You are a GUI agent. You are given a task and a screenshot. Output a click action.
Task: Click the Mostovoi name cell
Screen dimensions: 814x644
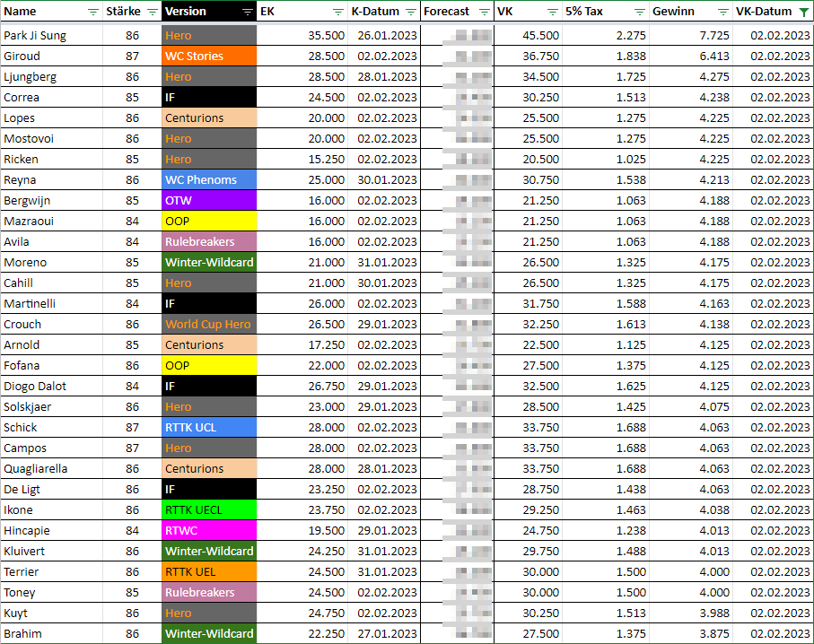[51, 138]
